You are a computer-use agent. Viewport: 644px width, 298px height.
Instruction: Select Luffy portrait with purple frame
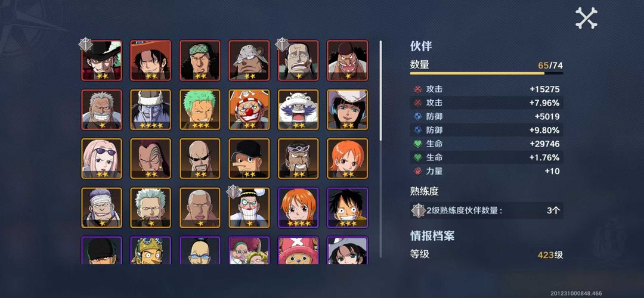point(348,207)
